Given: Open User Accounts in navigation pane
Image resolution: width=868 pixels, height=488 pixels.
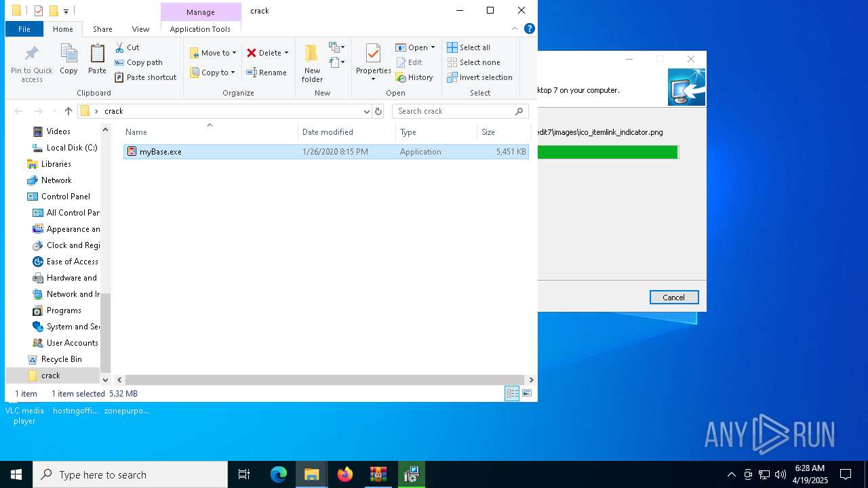Looking at the screenshot, I should click(x=65, y=343).
